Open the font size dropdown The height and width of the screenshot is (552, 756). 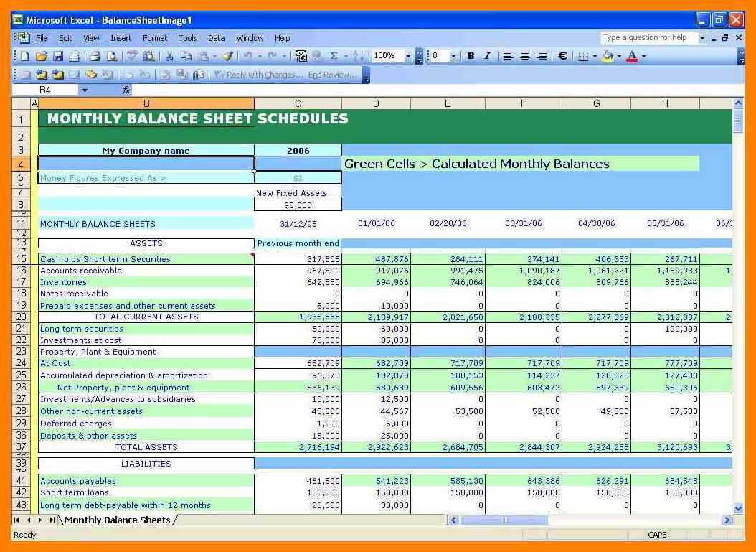[x=453, y=56]
